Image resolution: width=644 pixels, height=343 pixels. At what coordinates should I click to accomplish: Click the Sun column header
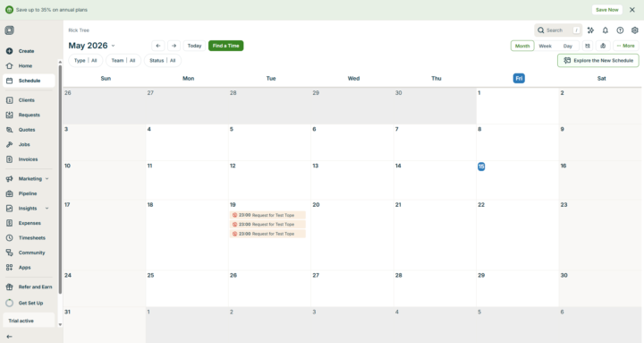pyautogui.click(x=106, y=78)
